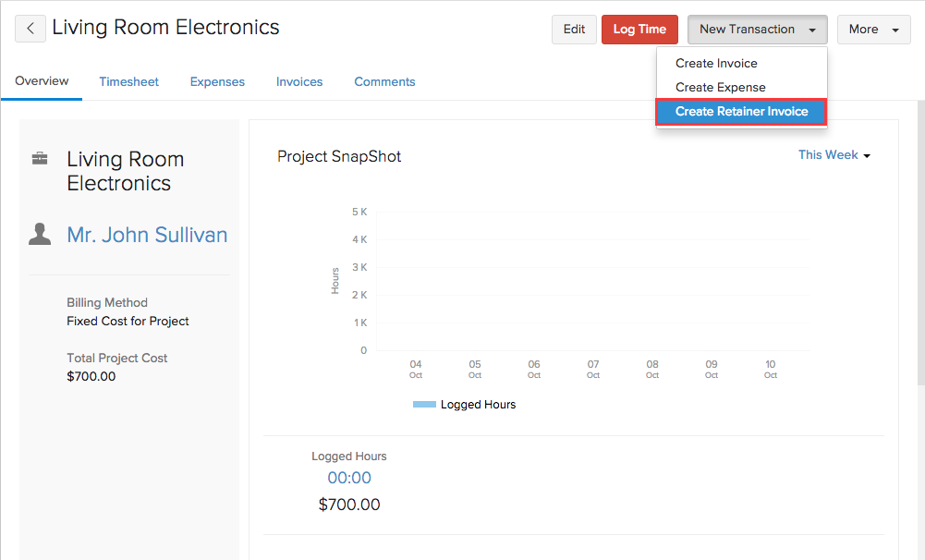
Task: Choose Create Expense from the menu
Action: point(720,88)
